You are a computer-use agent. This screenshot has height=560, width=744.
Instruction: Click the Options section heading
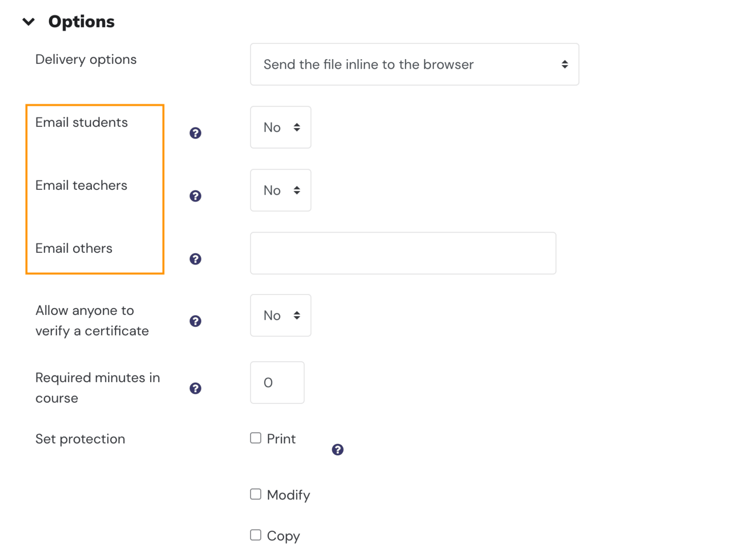[81, 21]
